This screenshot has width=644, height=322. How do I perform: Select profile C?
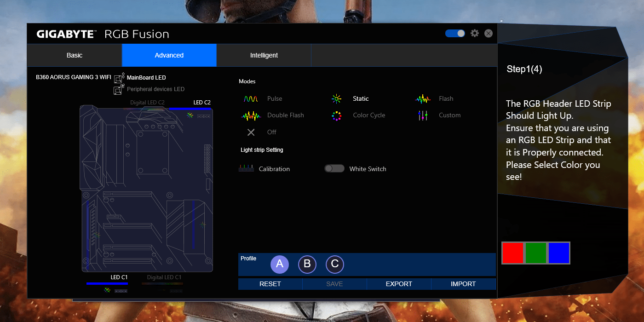335,264
